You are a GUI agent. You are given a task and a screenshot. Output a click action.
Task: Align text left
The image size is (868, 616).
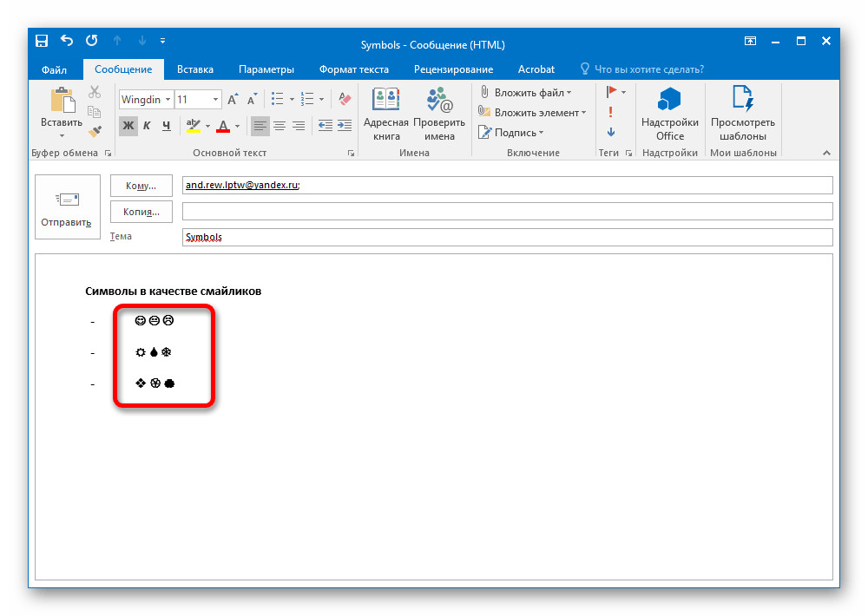[x=260, y=126]
